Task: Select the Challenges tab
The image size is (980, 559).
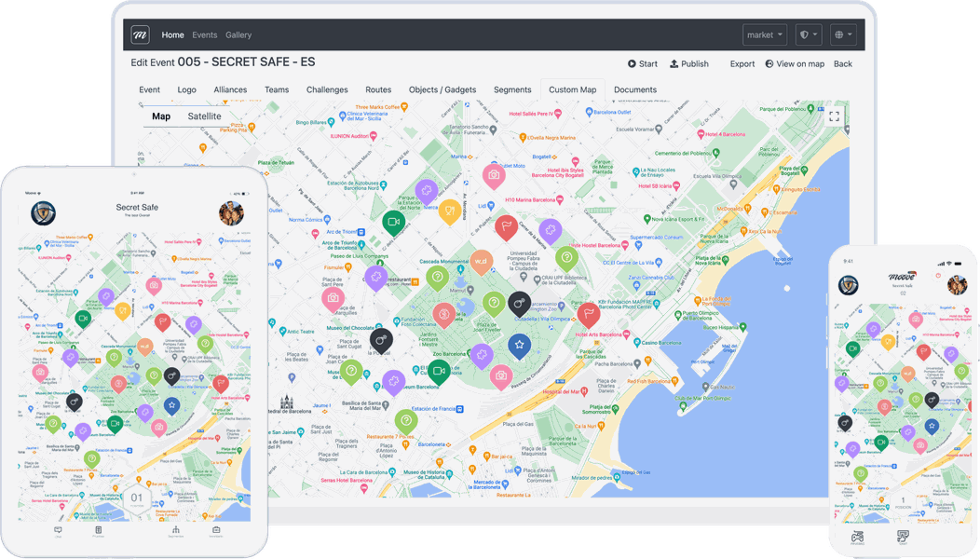Action: coord(327,89)
